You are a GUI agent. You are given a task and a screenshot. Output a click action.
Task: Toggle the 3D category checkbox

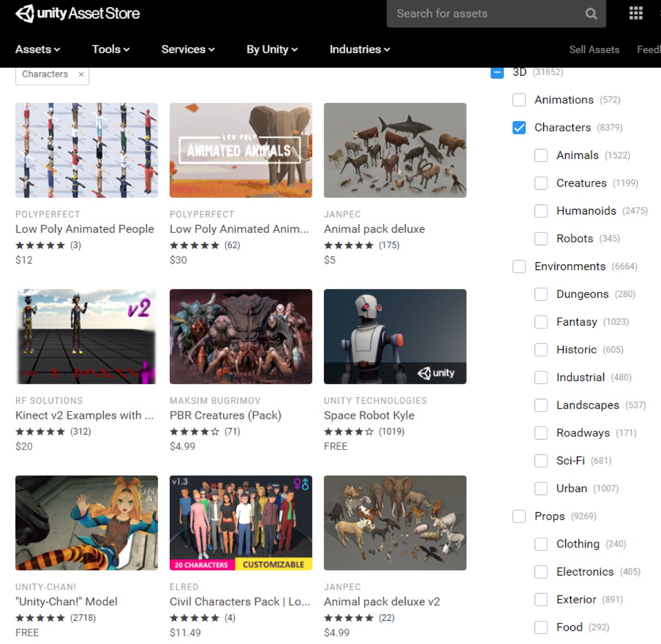(x=497, y=72)
